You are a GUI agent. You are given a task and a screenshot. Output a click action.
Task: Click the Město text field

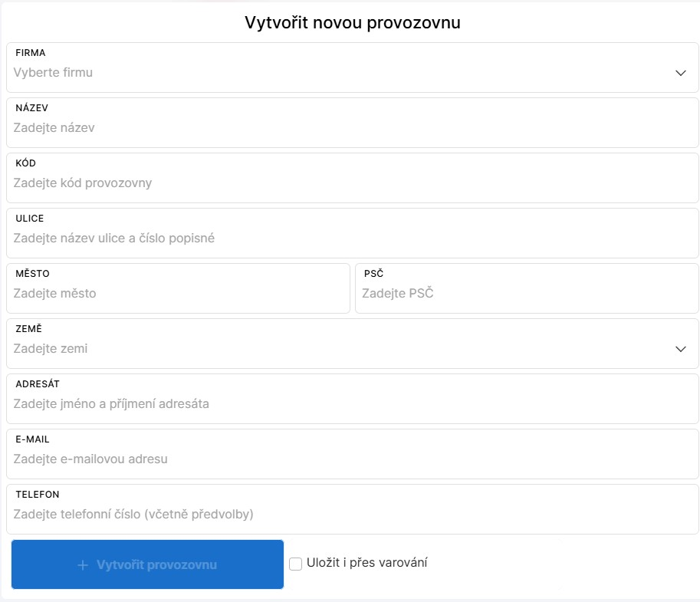178,294
